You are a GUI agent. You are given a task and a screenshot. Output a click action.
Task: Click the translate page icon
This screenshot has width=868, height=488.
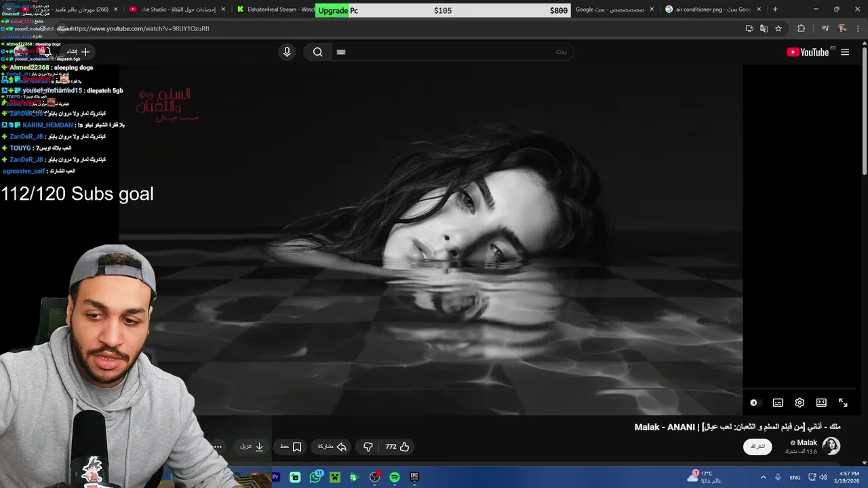[x=764, y=28]
